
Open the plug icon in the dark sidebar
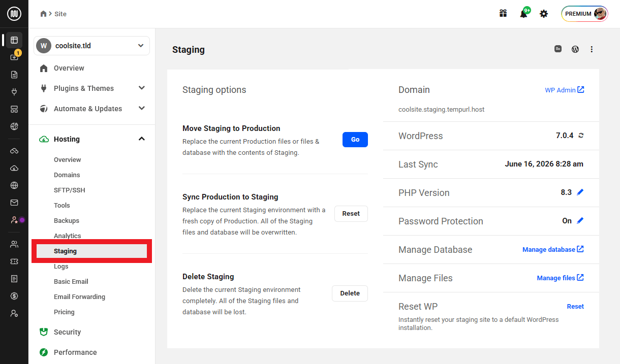coord(14,92)
